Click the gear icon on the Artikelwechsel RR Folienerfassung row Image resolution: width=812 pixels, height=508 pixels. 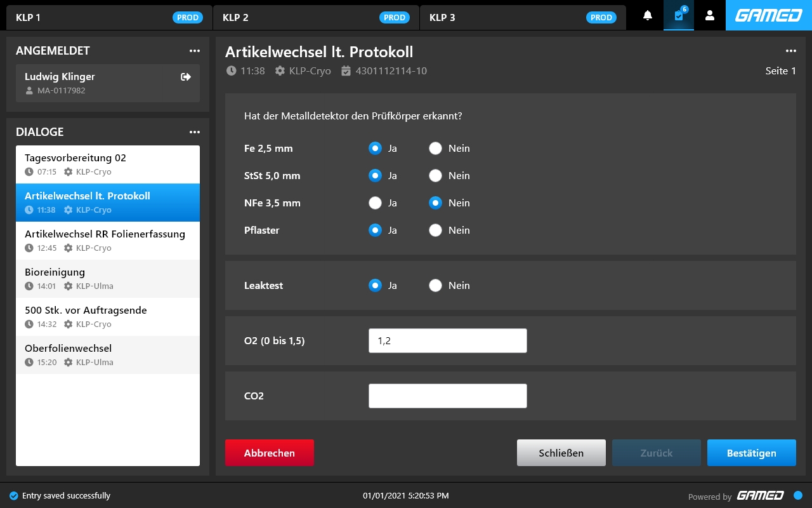click(x=69, y=248)
